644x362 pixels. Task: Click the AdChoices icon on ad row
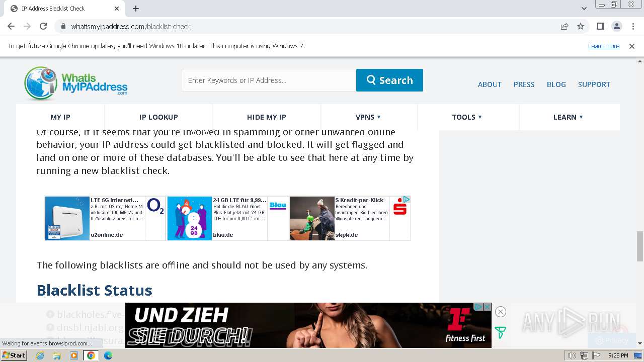(x=407, y=200)
